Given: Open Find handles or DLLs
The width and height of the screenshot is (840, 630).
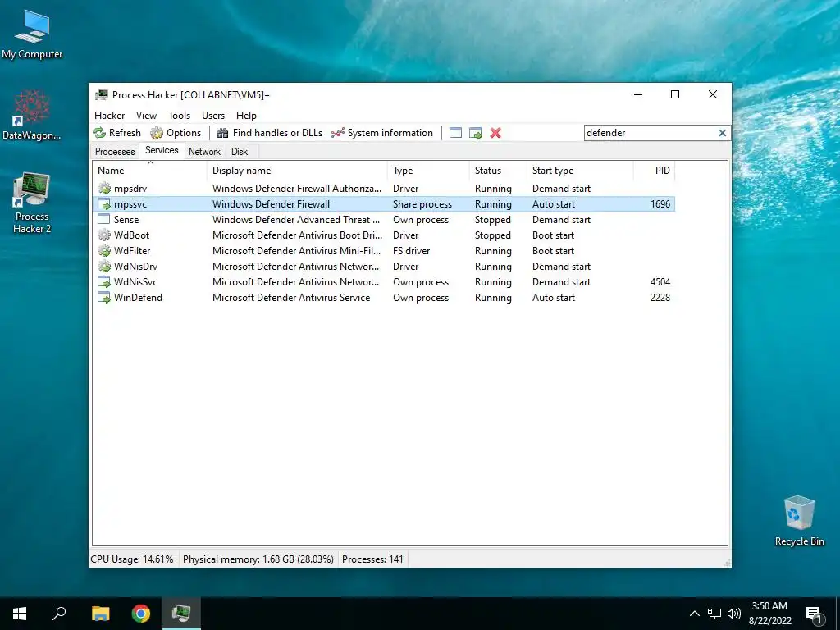Looking at the screenshot, I should (269, 133).
